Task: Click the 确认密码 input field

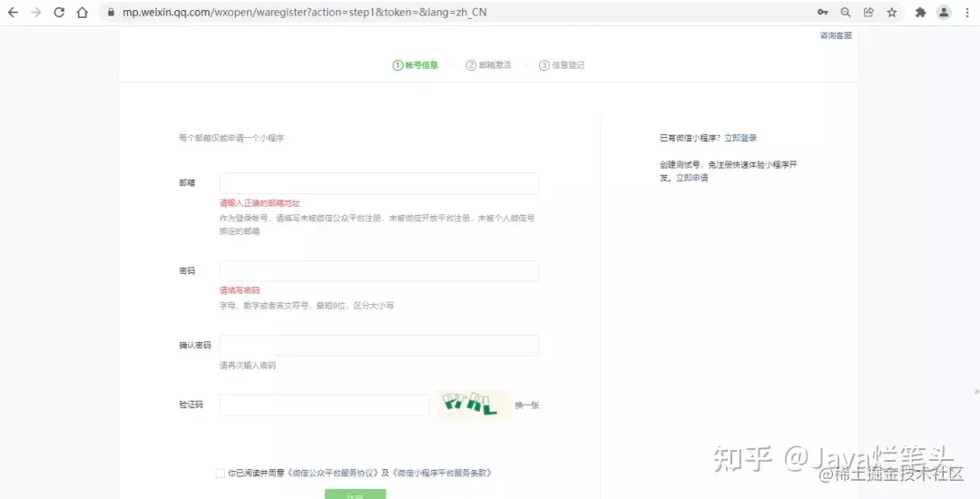Action: coord(378,346)
